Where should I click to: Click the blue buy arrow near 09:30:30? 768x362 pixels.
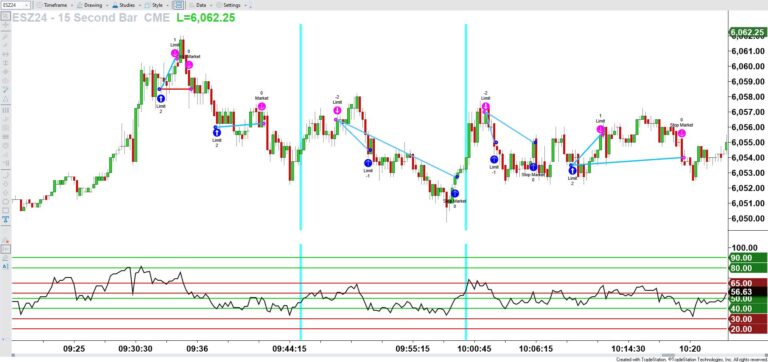tap(161, 98)
